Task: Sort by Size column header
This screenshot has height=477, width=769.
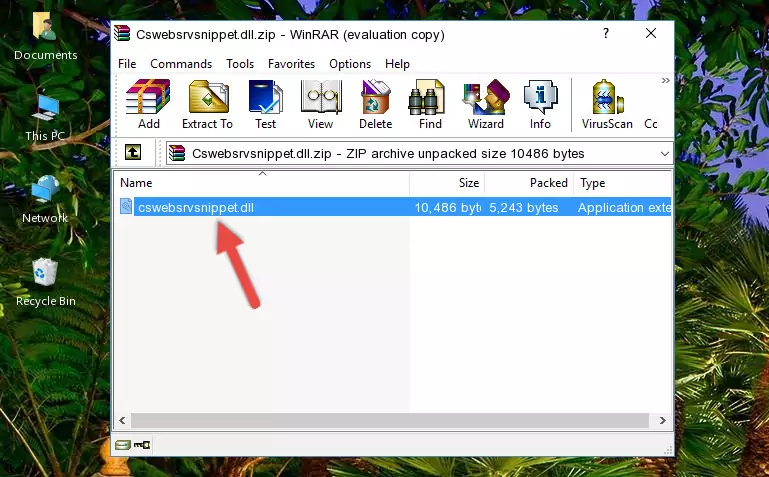Action: pyautogui.click(x=447, y=182)
